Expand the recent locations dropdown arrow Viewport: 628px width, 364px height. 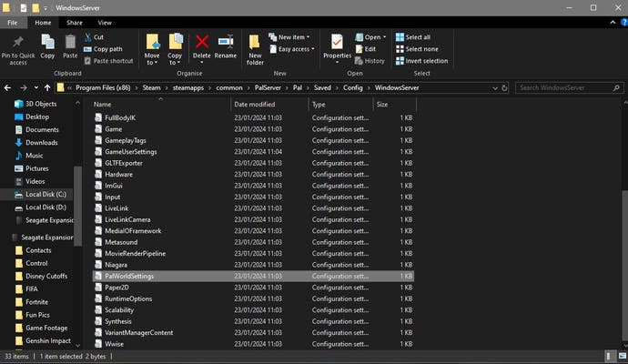click(36, 87)
